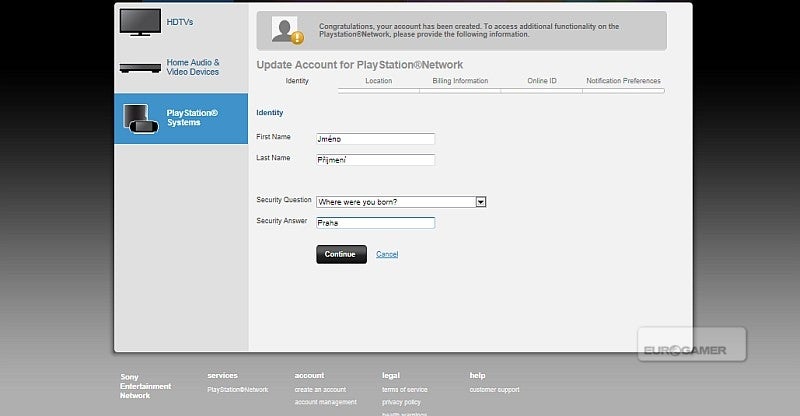Click the 'legal' footer heading
Viewport: 800px width, 416px height.
coord(391,375)
